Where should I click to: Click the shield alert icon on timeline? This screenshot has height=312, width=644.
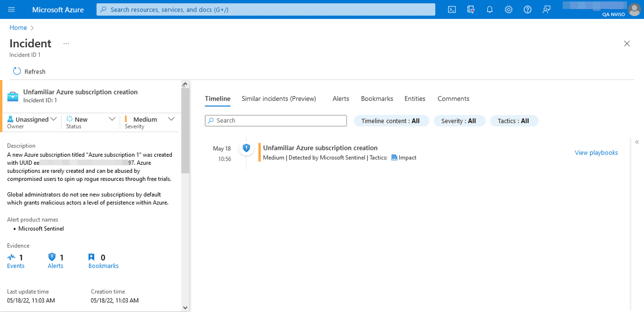click(246, 148)
